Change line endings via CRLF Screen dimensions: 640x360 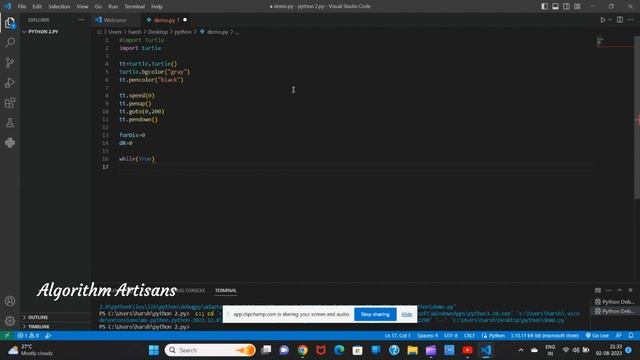pos(469,336)
